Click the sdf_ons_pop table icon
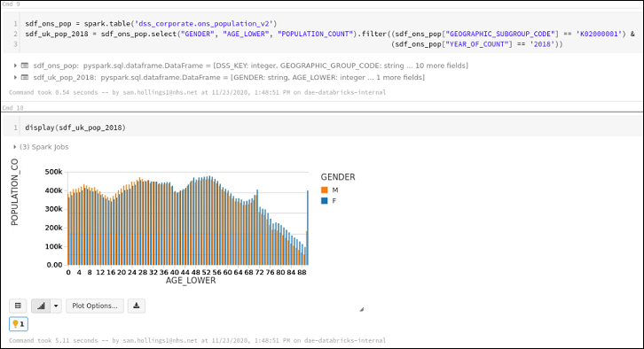 pyautogui.click(x=25, y=66)
